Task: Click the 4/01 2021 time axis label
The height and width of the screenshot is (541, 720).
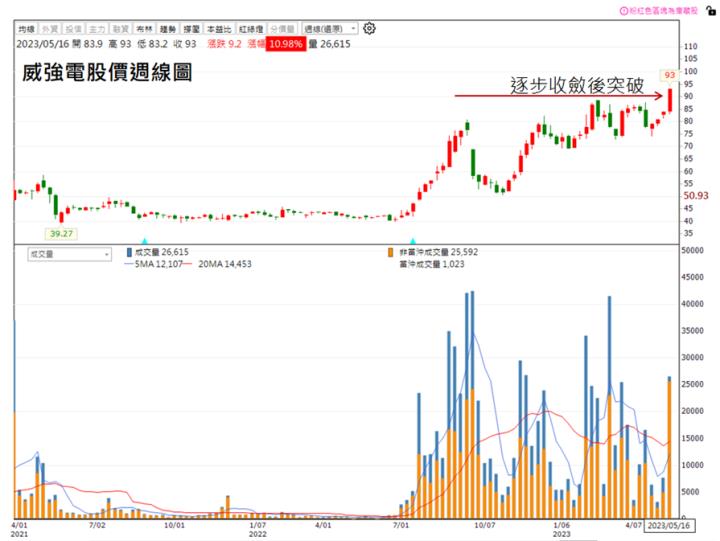Action: coord(19,529)
